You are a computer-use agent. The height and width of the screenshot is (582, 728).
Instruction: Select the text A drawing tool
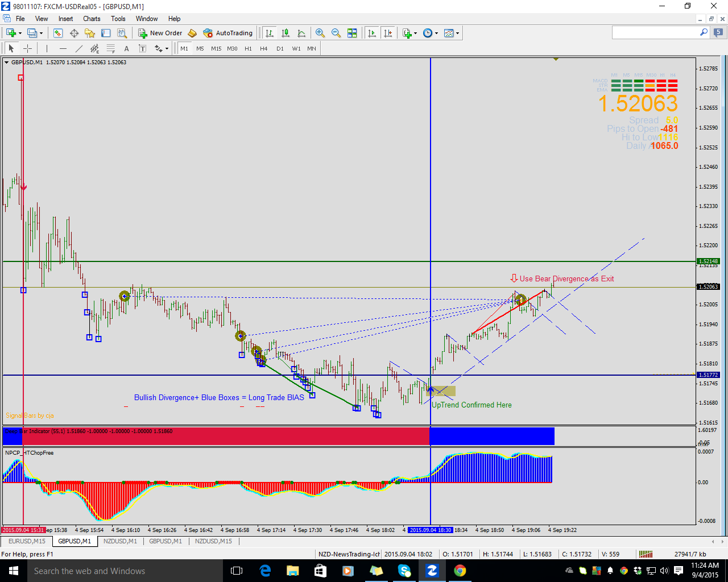tap(126, 48)
